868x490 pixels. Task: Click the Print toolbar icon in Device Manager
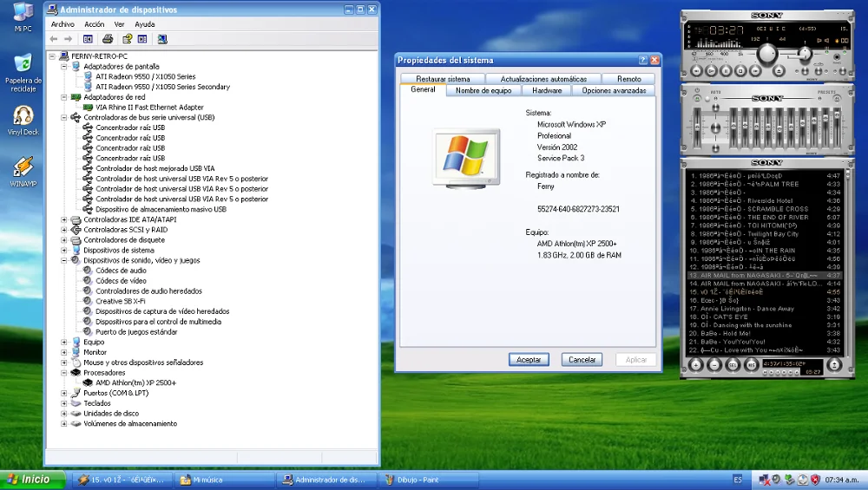pos(108,39)
